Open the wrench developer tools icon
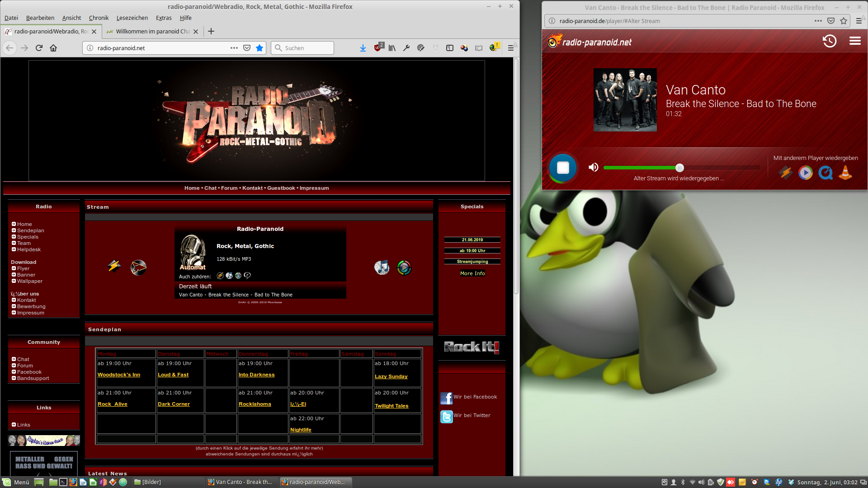This screenshot has height=488, width=868. (406, 48)
